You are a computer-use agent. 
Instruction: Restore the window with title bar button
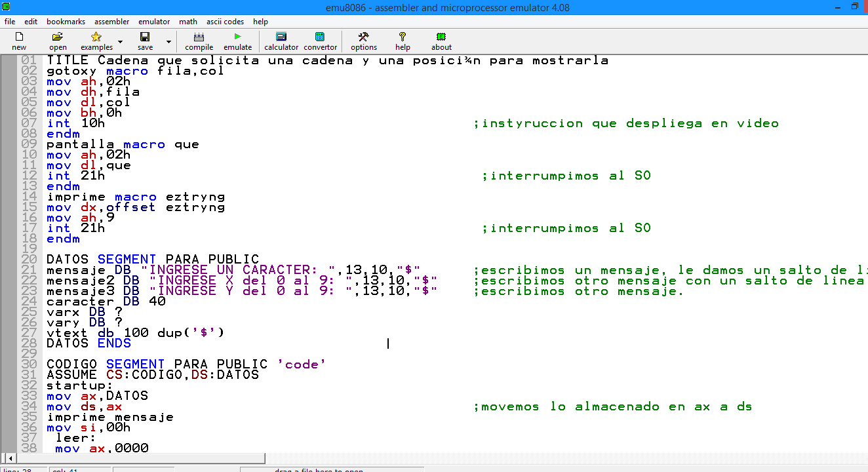pyautogui.click(x=854, y=6)
